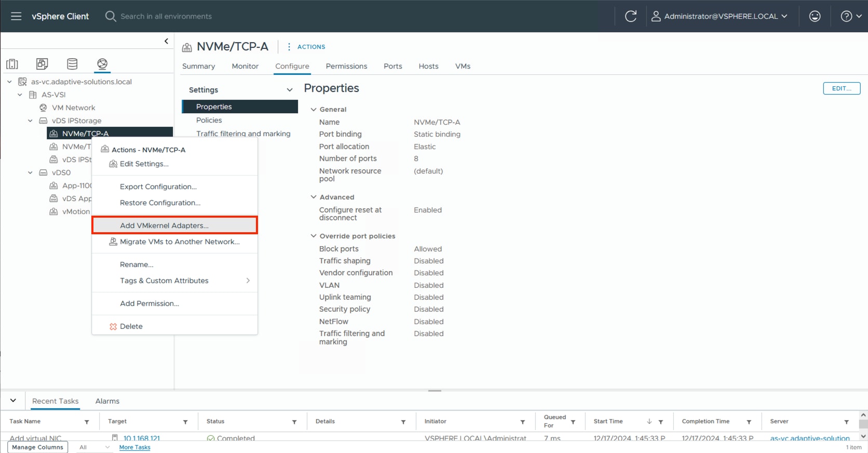This screenshot has width=868, height=453.
Task: Click the search magnifier icon
Action: pos(110,16)
